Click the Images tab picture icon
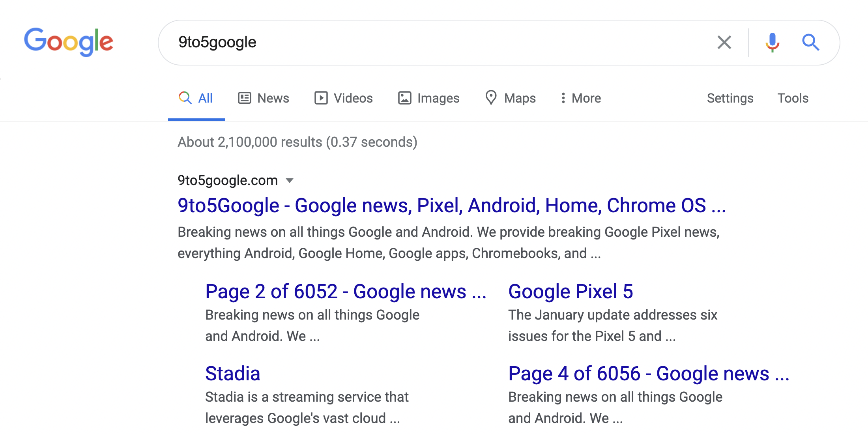Viewport: 868px width, 434px height. (404, 98)
